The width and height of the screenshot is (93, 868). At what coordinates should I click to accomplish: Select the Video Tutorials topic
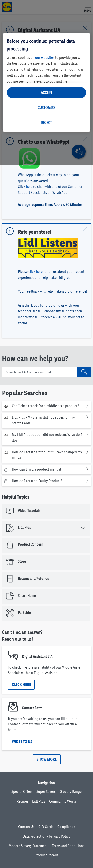pos(46,511)
